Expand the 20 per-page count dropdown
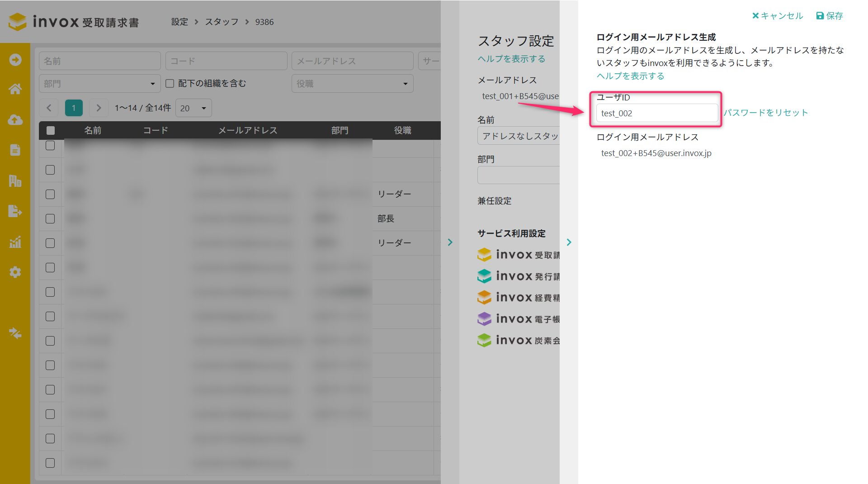 pyautogui.click(x=193, y=108)
